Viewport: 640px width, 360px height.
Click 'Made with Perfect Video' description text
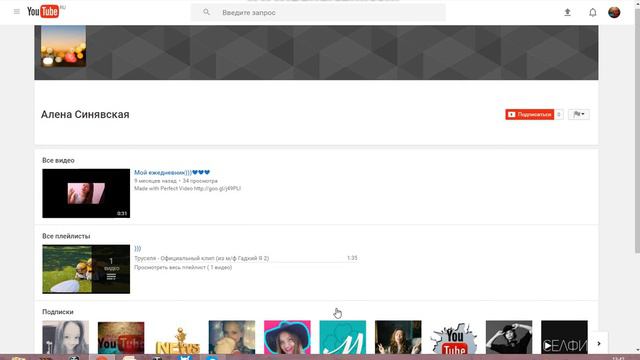click(x=187, y=188)
